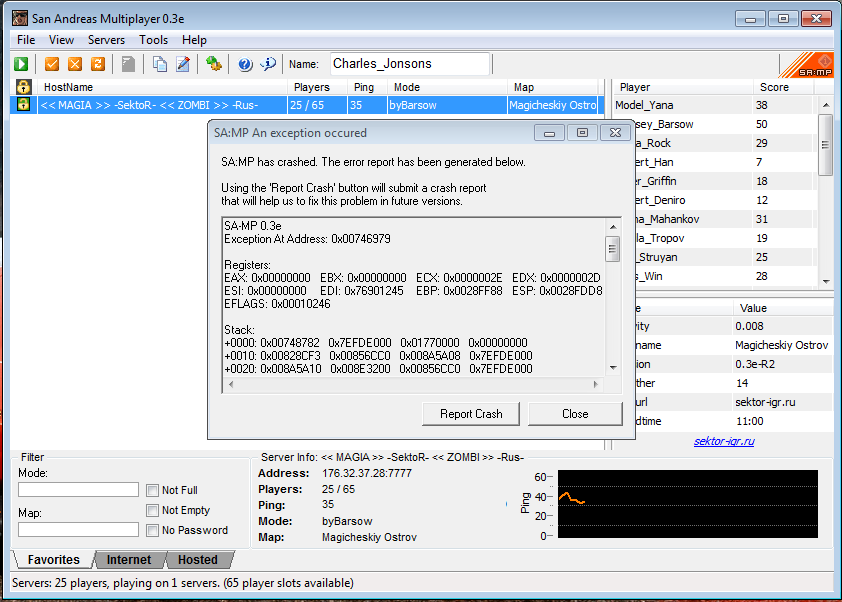Click crash report horizontal scroll right arrow
The image size is (842, 602).
click(x=596, y=385)
